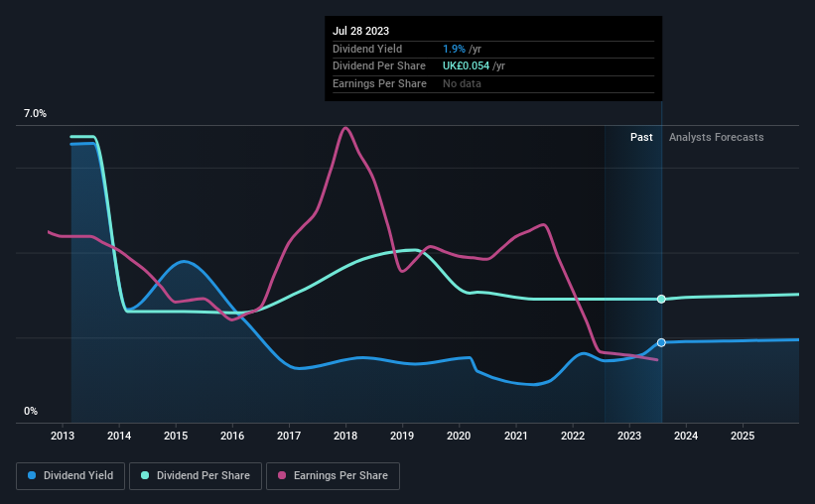Click the 2023 x-axis label

tap(629, 436)
